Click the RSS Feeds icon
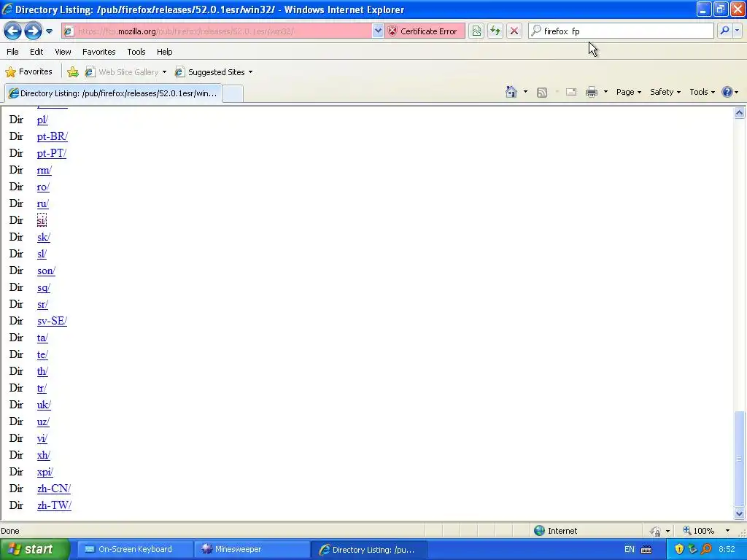 point(542,93)
